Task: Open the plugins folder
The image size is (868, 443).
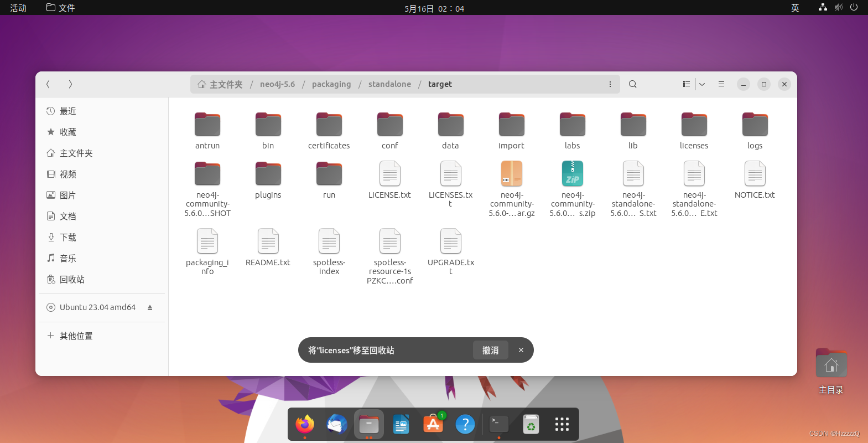Action: point(268,181)
